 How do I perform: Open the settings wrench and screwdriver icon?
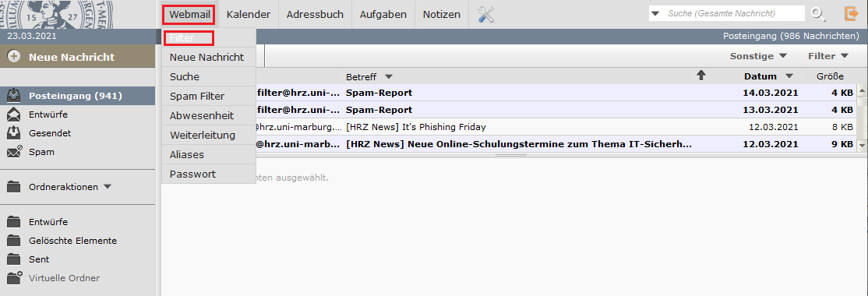485,14
